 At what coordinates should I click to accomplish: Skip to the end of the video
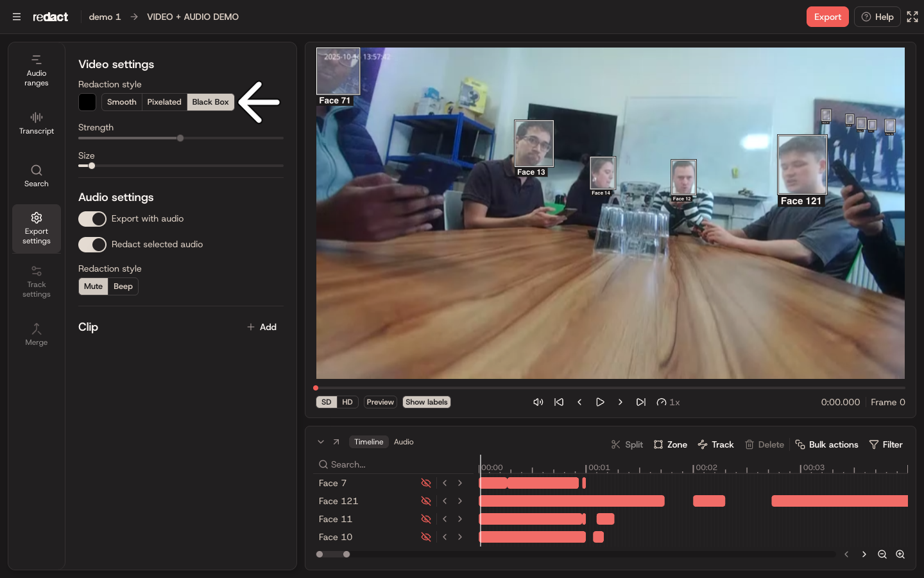[641, 402]
